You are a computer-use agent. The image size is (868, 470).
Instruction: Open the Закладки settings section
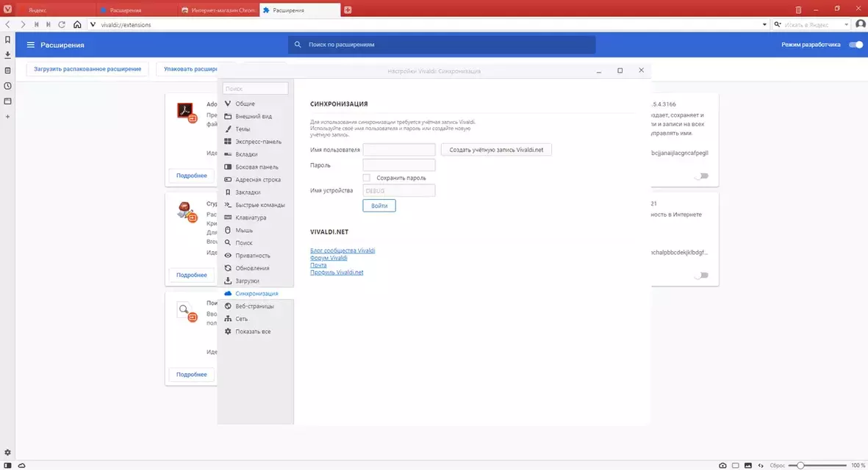point(256,192)
